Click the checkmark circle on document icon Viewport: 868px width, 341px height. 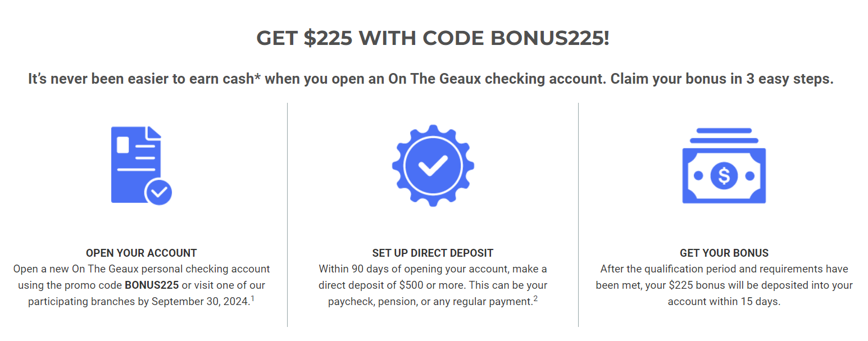tap(158, 192)
